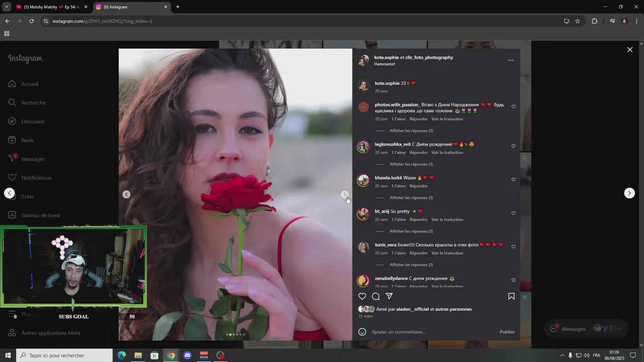
Task: Expand replies under the legkovushka_svit comment
Action: point(411,164)
